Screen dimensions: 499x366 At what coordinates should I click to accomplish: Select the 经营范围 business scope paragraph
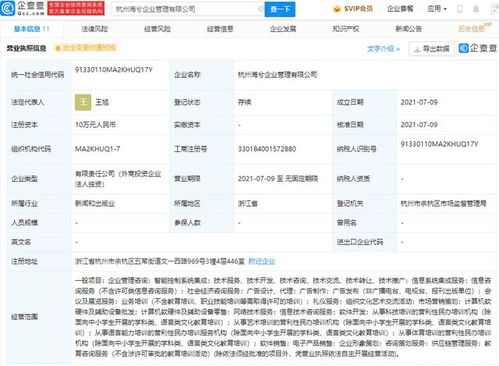283,317
